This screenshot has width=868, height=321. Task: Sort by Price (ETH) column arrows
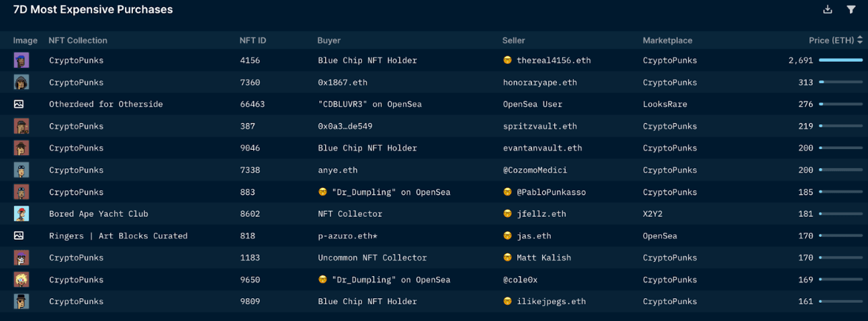[x=860, y=40]
